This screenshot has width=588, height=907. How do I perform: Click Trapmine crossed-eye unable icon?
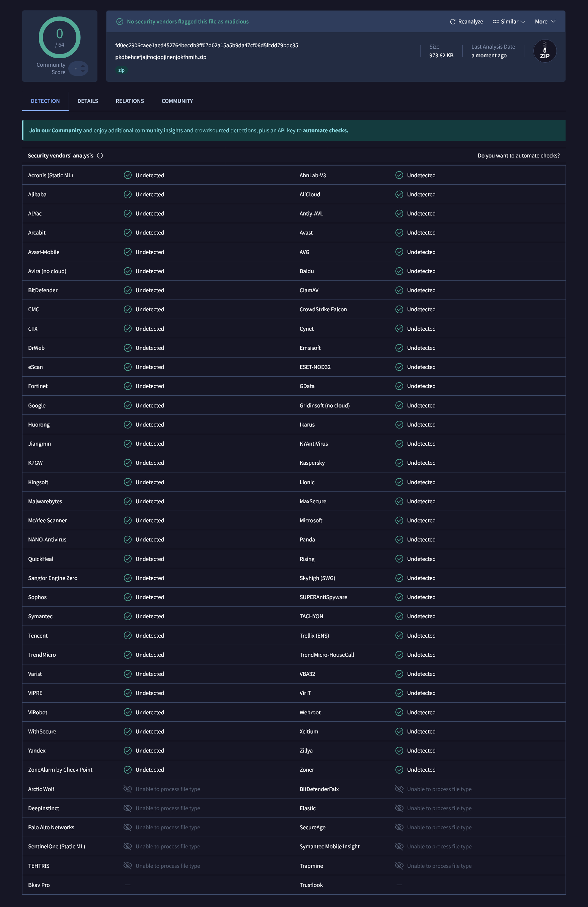point(399,865)
